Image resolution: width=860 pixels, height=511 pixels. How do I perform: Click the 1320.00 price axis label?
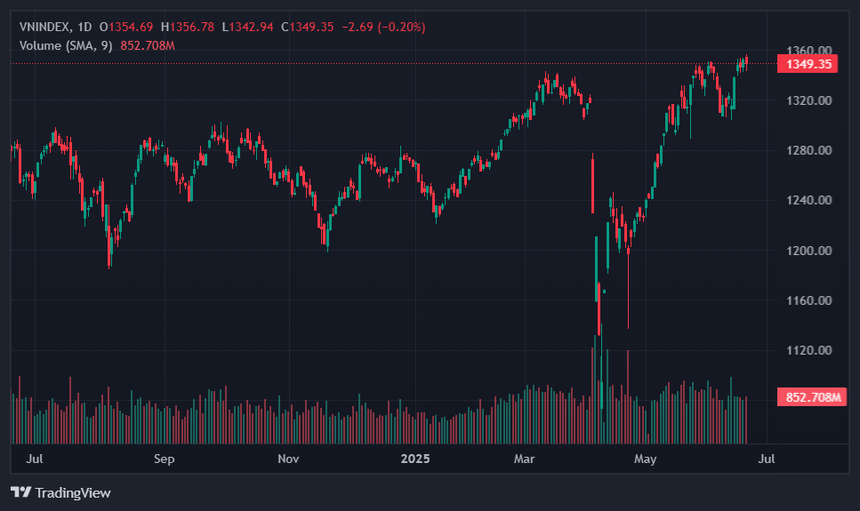click(x=809, y=100)
